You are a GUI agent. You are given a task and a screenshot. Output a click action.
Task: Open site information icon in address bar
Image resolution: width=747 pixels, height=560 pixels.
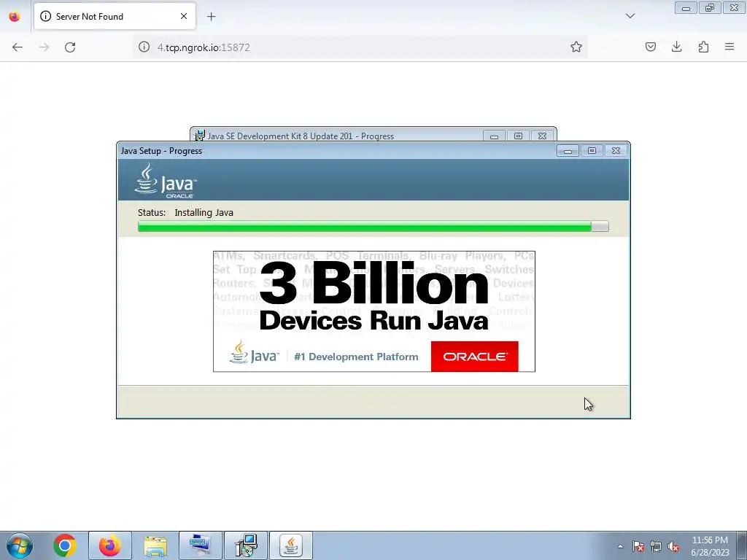click(x=144, y=47)
